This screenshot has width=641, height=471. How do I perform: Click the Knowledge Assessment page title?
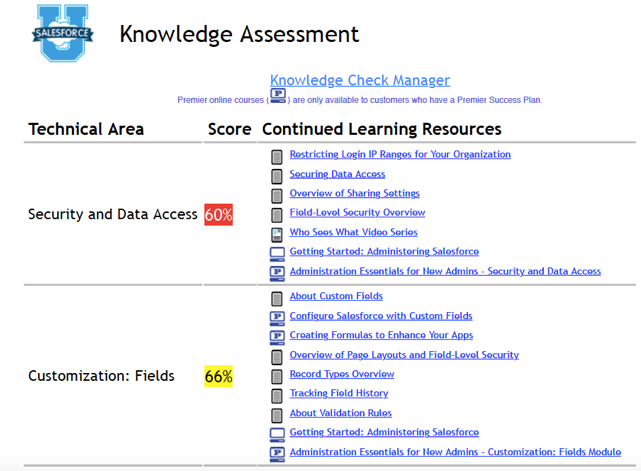coord(239,34)
